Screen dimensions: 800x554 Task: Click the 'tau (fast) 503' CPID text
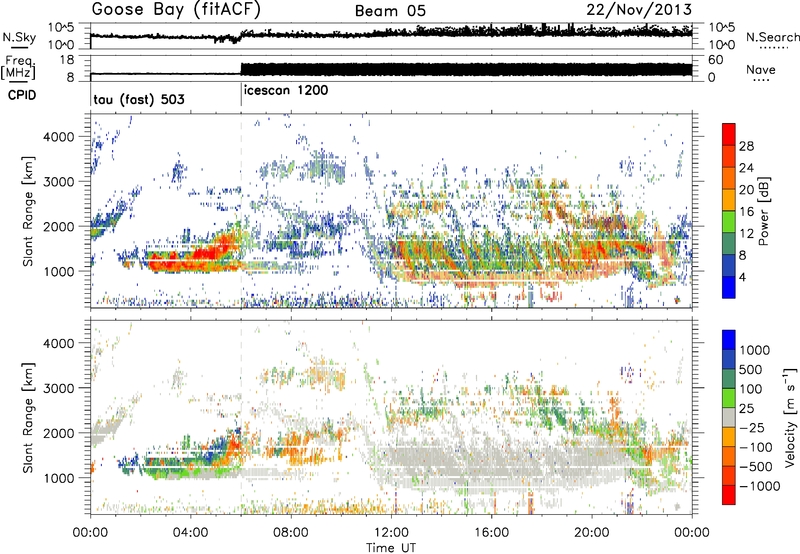[x=139, y=99]
